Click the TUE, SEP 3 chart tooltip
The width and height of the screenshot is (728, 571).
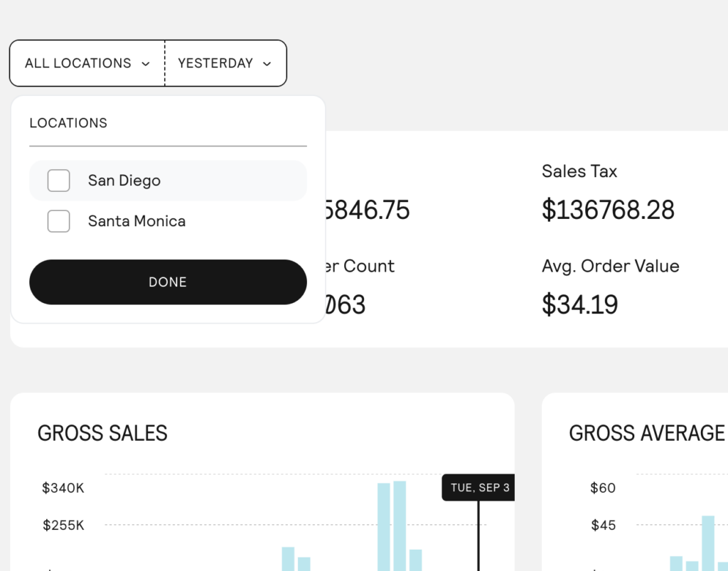479,488
